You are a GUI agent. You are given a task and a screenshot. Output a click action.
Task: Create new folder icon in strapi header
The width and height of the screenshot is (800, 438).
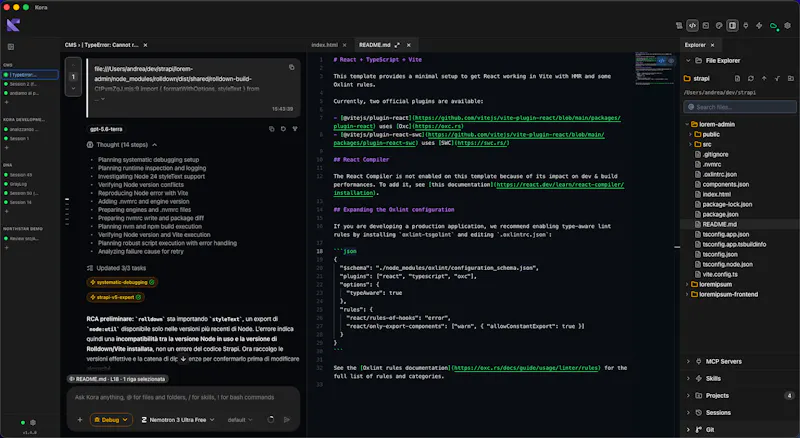coord(790,79)
